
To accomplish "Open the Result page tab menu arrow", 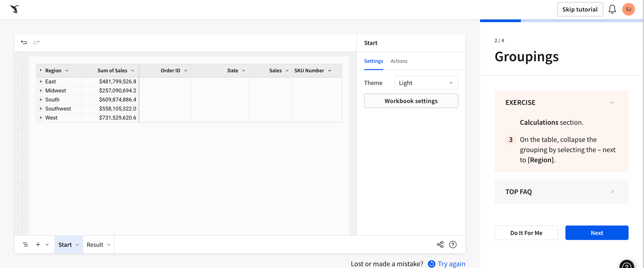I will [109, 245].
